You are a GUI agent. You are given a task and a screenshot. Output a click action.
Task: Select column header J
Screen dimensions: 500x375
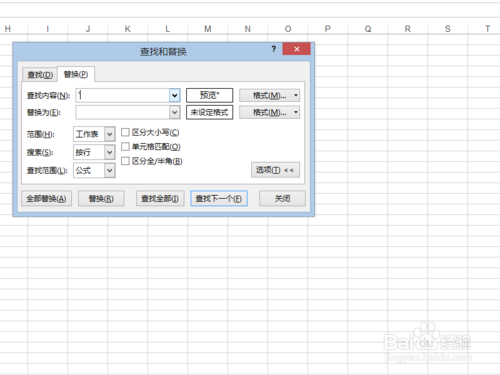coord(88,29)
